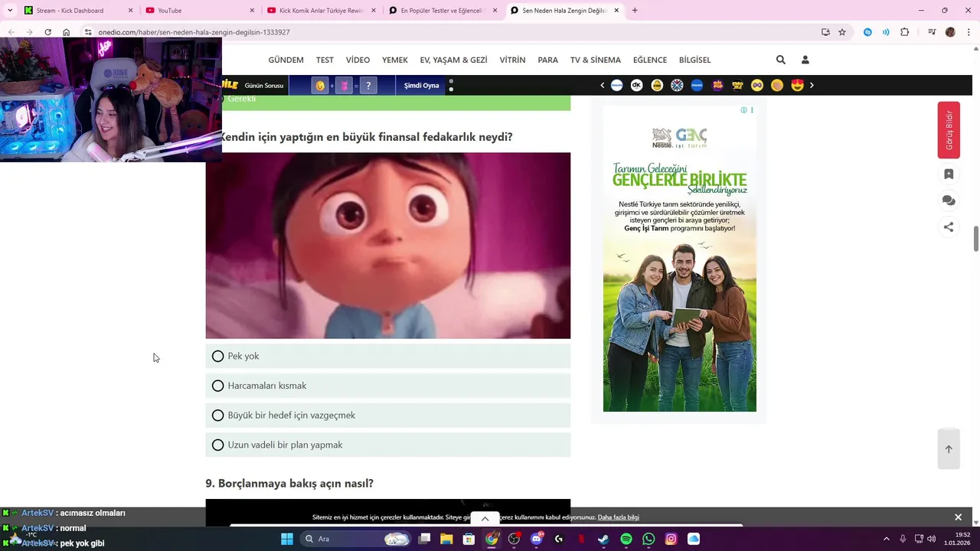Open the Windows Start menu
The height and width of the screenshot is (551, 980).
pyautogui.click(x=287, y=539)
